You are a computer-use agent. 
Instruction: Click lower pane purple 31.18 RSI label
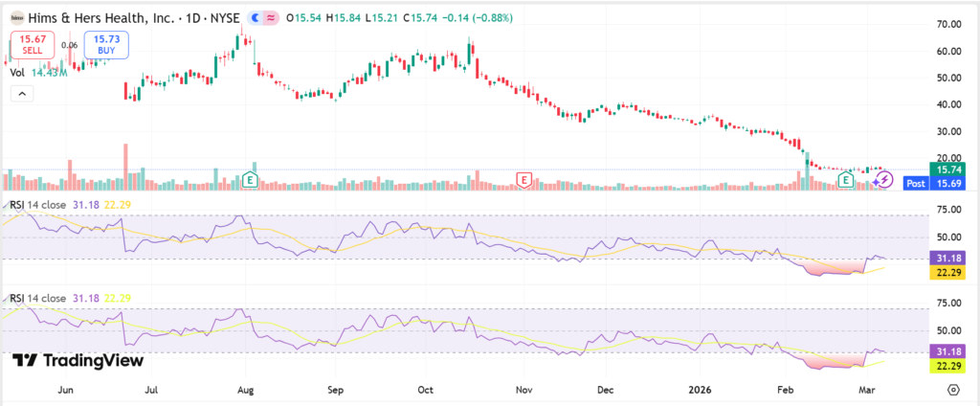(947, 351)
